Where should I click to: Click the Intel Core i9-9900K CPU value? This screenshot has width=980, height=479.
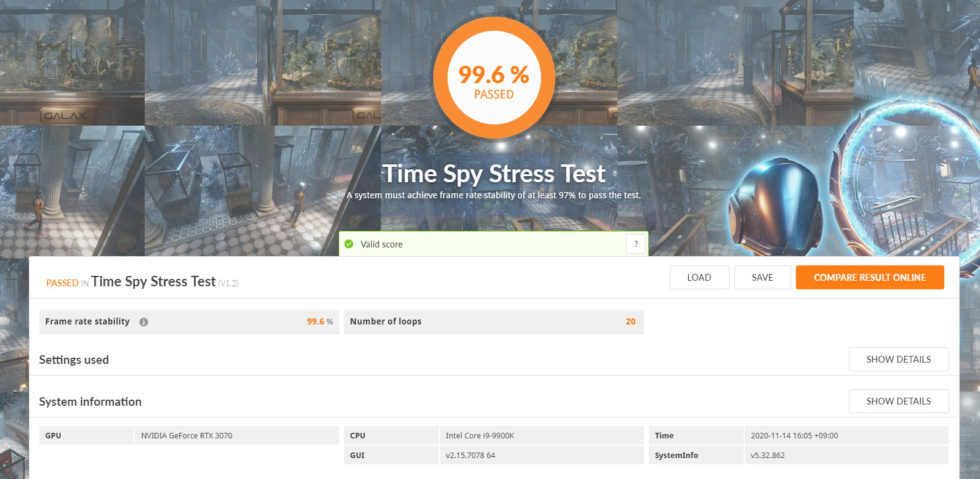(480, 436)
